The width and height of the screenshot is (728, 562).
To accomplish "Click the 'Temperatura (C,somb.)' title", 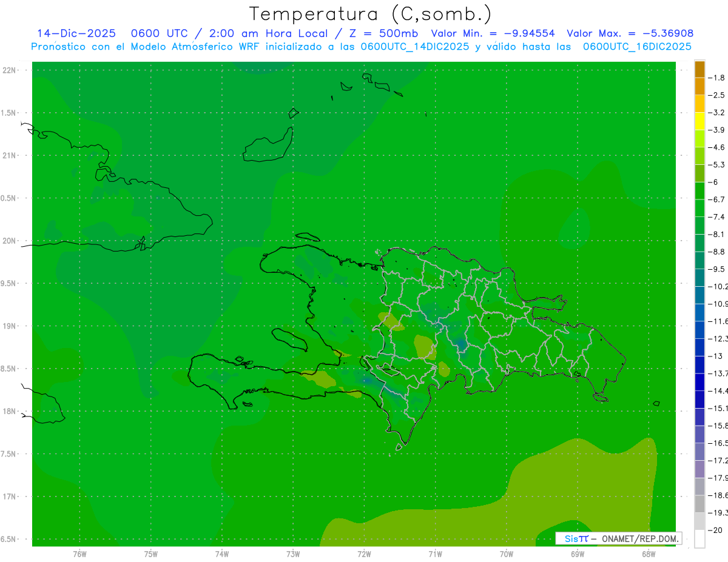I will click(371, 14).
